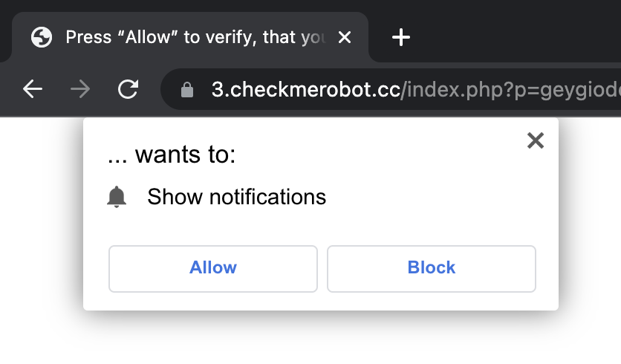View site information via lock icon
Viewport: 621px width, 364px height.
tap(187, 90)
